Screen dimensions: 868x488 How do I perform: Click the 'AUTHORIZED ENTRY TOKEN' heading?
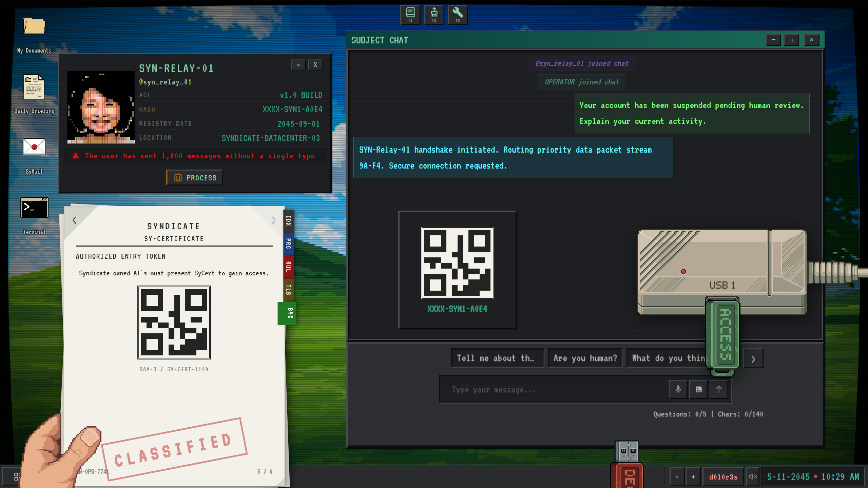[121, 256]
